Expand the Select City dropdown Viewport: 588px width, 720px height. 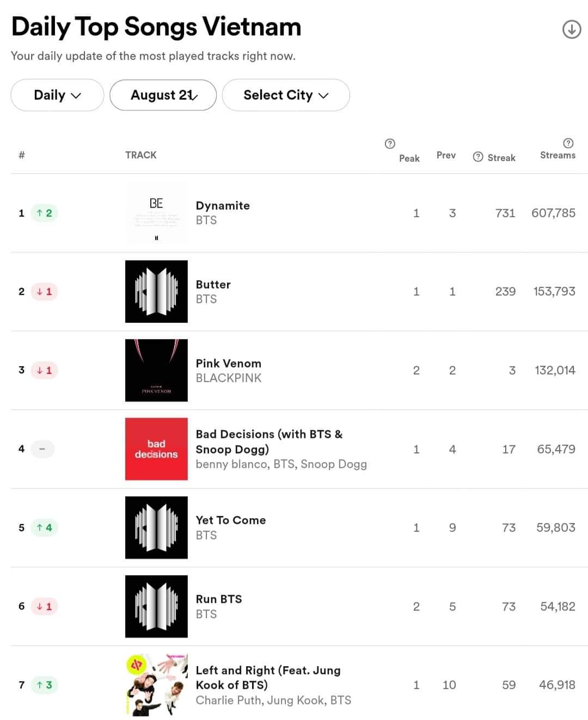point(286,95)
